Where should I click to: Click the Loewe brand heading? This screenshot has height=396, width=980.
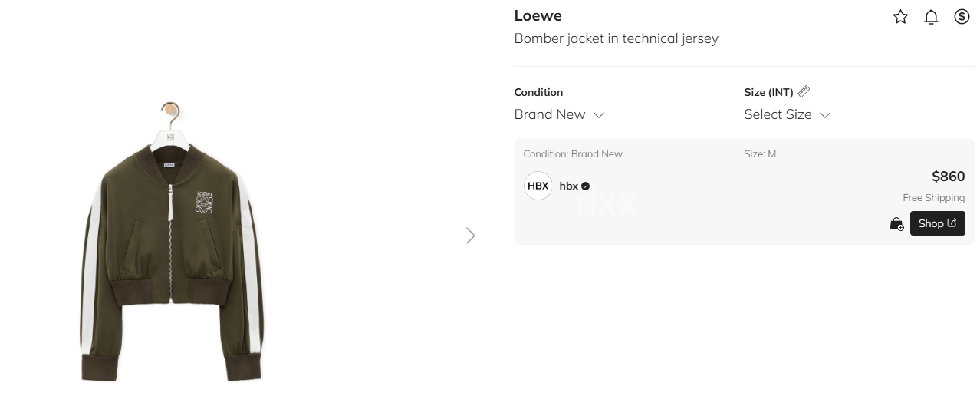[x=538, y=16]
